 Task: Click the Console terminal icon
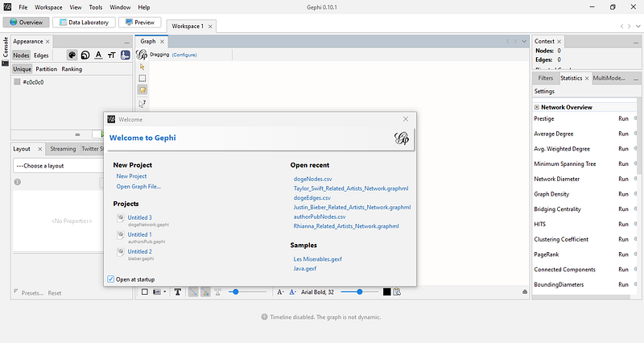click(x=5, y=64)
